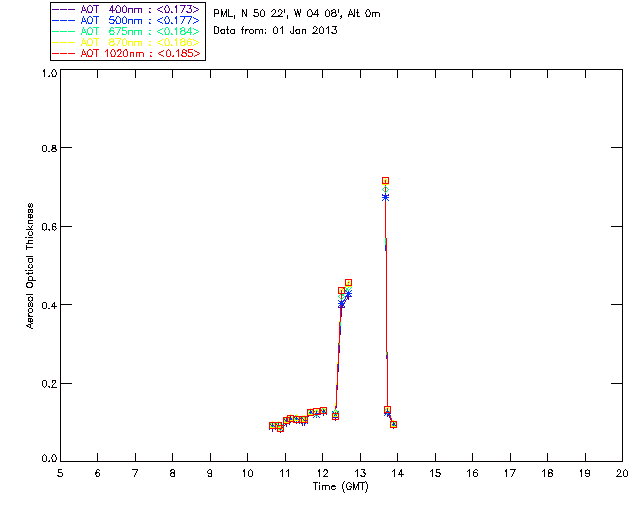The height and width of the screenshot is (512, 640).
Task: Click the x-axis tick label '10'
Action: (247, 473)
